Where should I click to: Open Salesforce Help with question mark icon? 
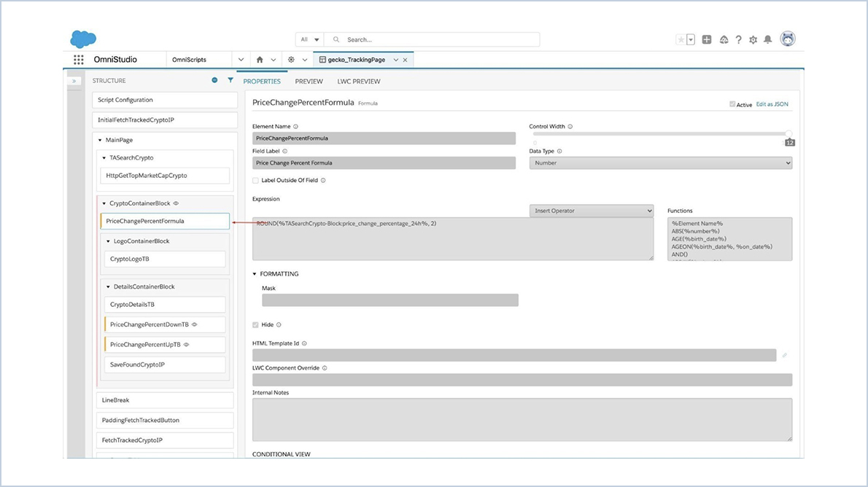[737, 40]
